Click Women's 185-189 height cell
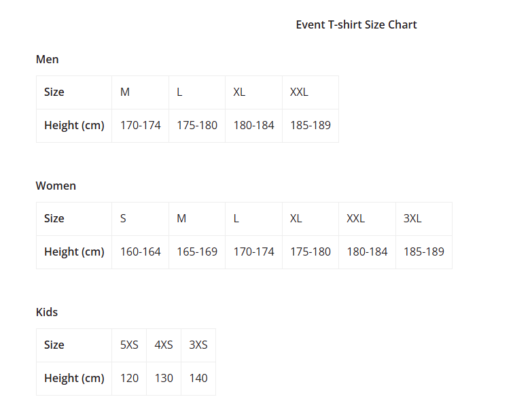 point(423,252)
